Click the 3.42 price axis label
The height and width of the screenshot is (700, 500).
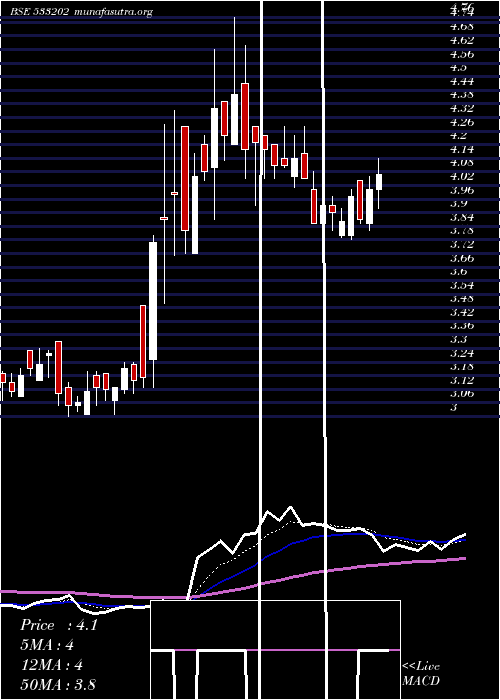[462, 312]
